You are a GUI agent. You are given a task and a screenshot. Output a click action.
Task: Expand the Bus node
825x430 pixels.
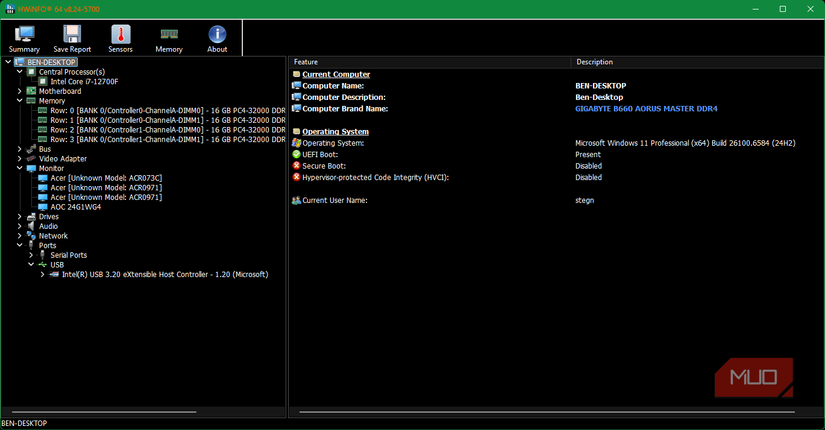pyautogui.click(x=19, y=149)
